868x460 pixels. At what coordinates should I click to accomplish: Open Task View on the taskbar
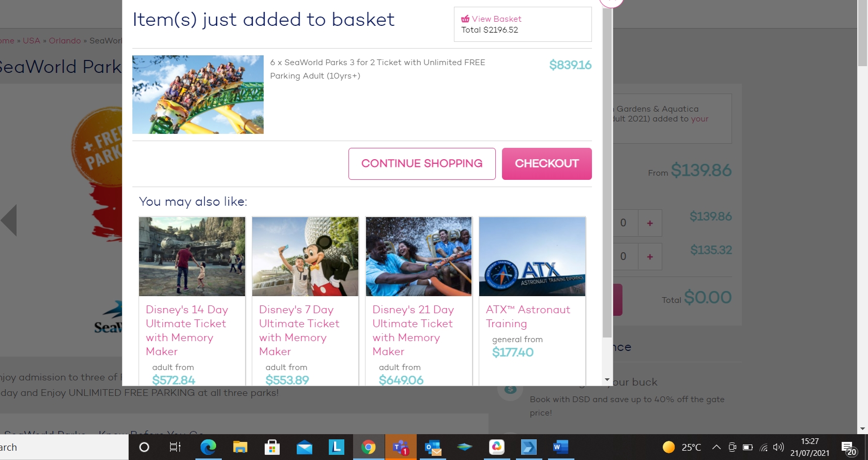coord(175,447)
